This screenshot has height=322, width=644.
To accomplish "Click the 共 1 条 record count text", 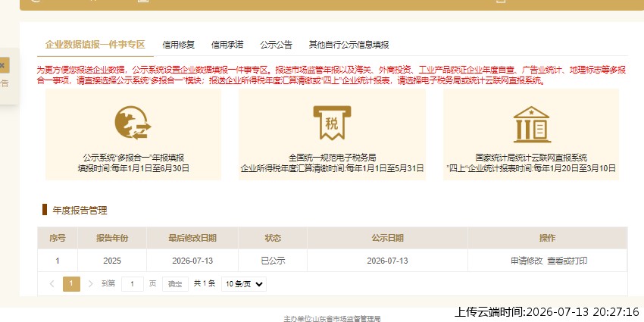I will point(205,283).
